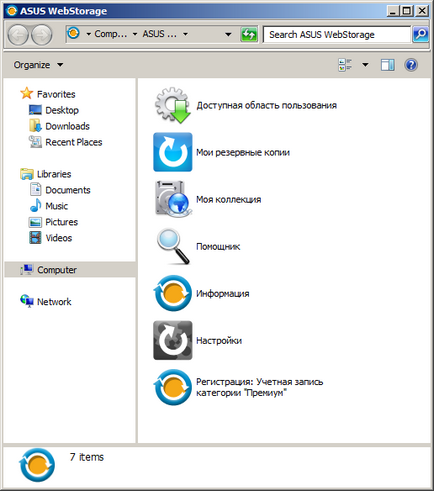Viewport: 434px width, 491px height.
Task: Select the Downloads label in Favorites
Action: [68, 126]
